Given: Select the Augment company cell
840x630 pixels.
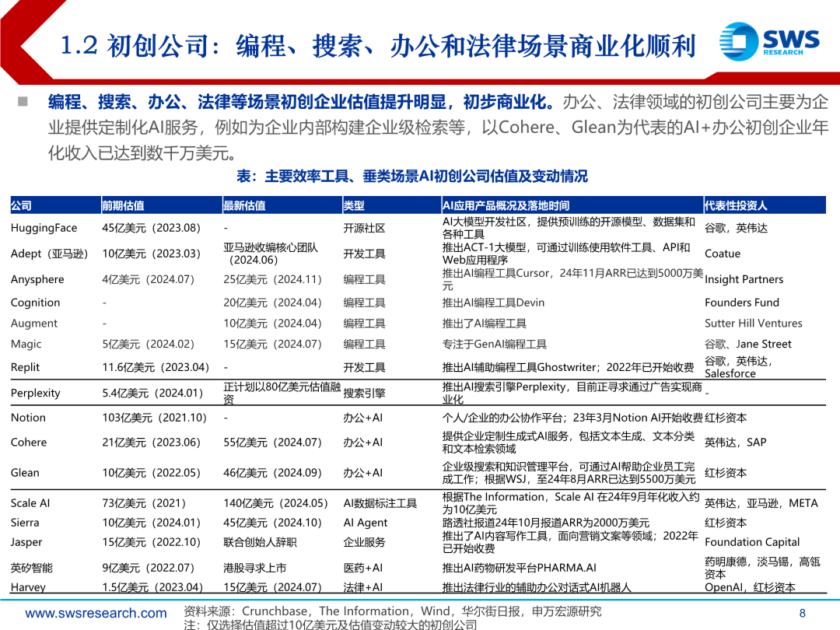Looking at the screenshot, I should pos(34,324).
